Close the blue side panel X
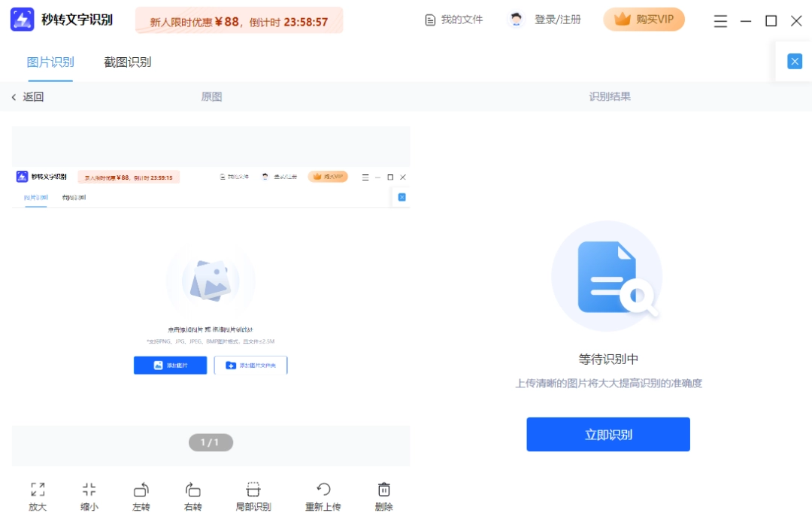812x525 pixels. coord(795,62)
